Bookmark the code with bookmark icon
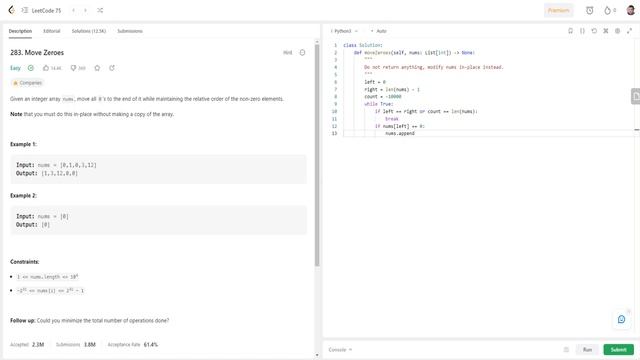This screenshot has height=360, width=640. click(x=570, y=31)
